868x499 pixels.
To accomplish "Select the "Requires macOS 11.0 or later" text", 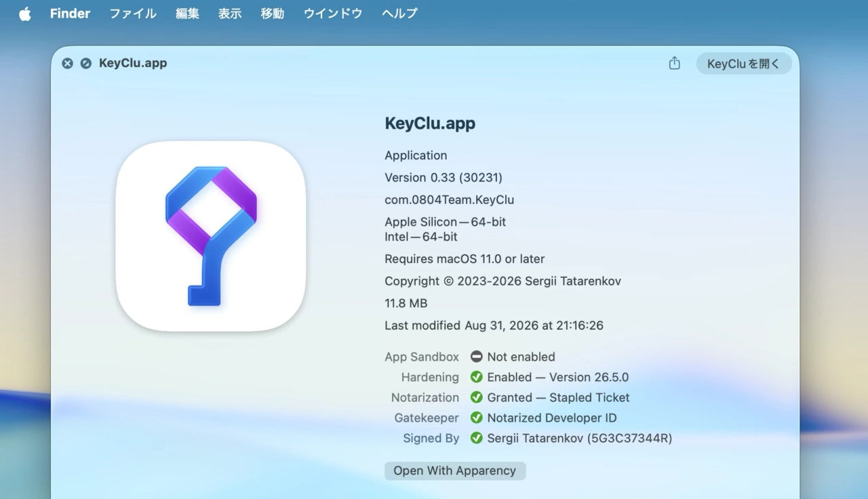I will point(465,259).
